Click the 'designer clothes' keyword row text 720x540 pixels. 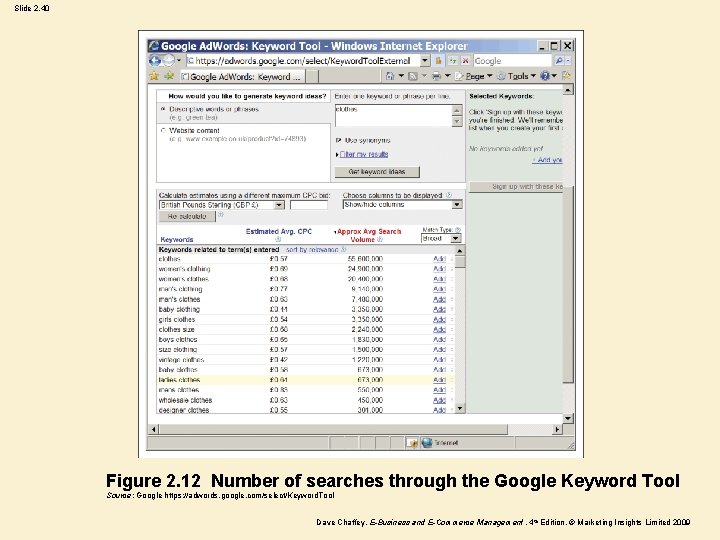click(x=184, y=410)
